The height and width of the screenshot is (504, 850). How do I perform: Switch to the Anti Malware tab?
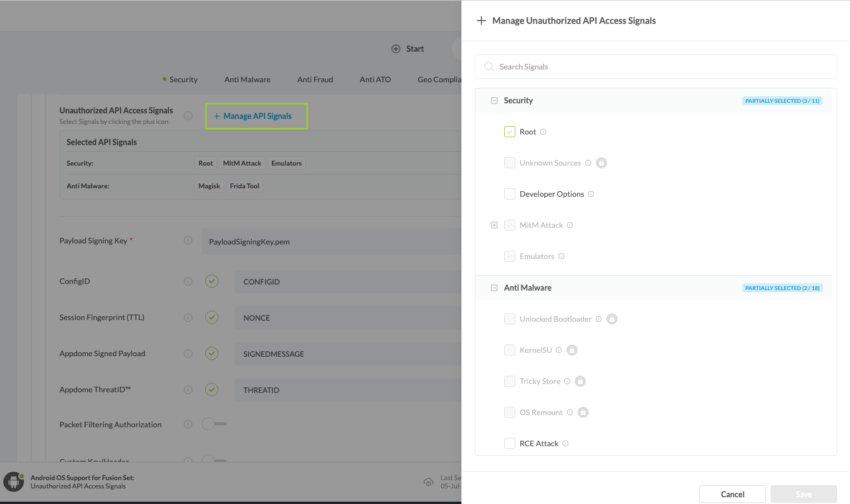[x=247, y=79]
